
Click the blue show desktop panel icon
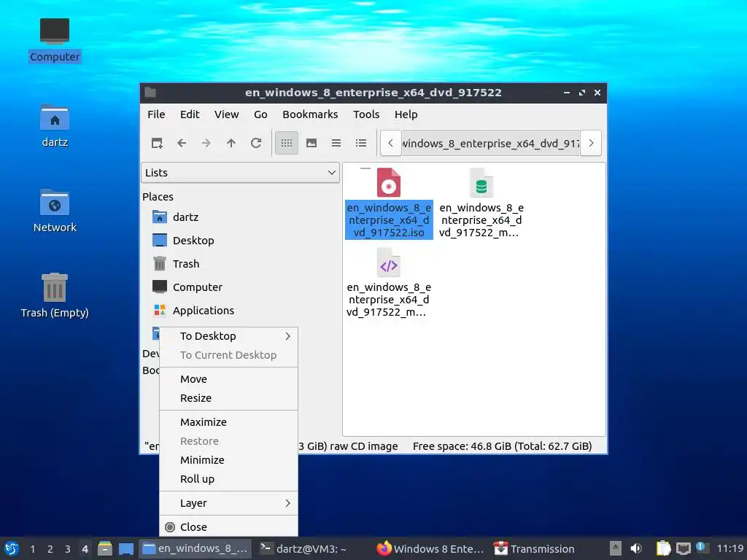125,548
